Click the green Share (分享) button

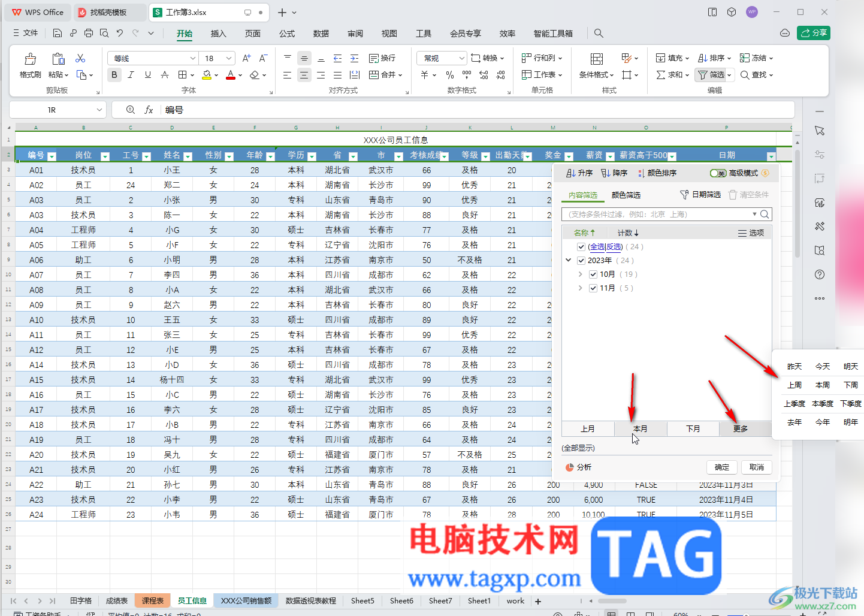point(814,33)
